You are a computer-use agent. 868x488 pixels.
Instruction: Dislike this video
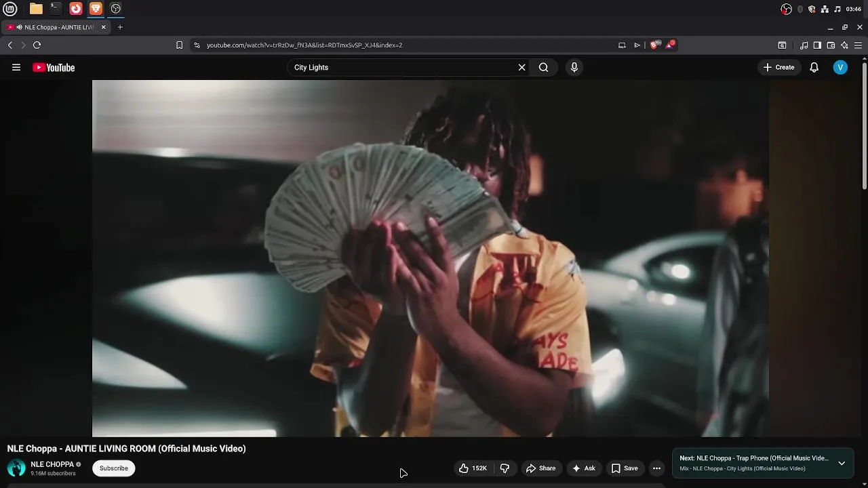pos(505,468)
